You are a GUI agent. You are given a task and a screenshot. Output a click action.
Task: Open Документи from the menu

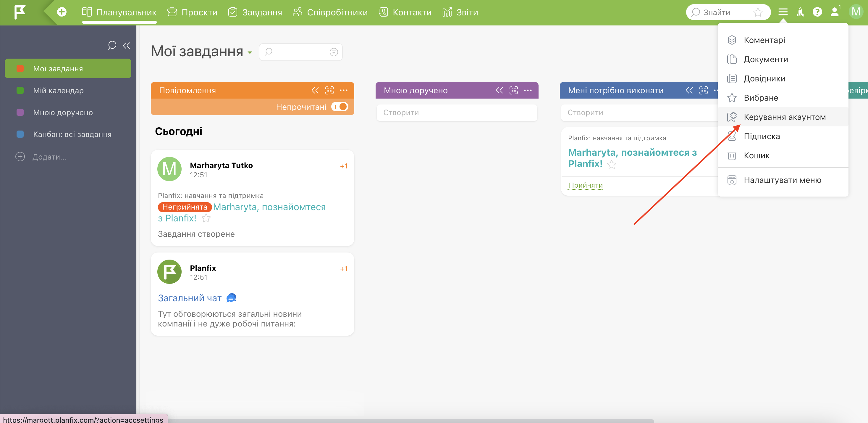click(783, 59)
